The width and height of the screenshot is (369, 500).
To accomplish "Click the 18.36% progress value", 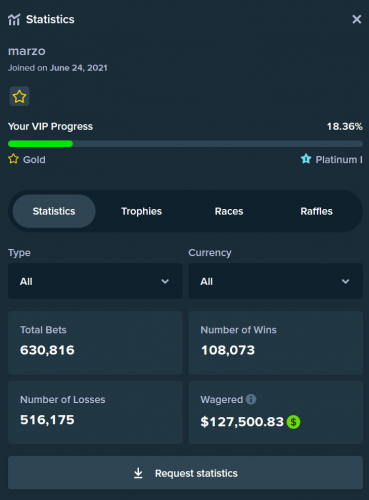I will (x=345, y=126).
